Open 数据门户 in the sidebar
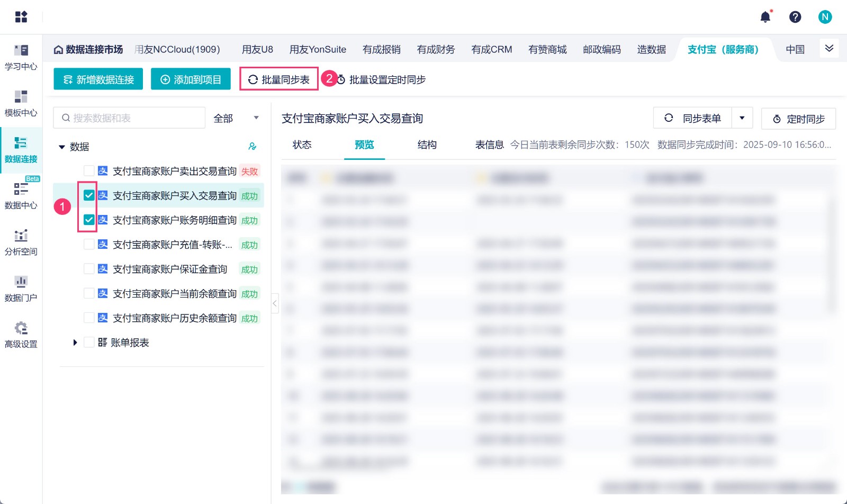The width and height of the screenshot is (847, 504). pos(21,289)
